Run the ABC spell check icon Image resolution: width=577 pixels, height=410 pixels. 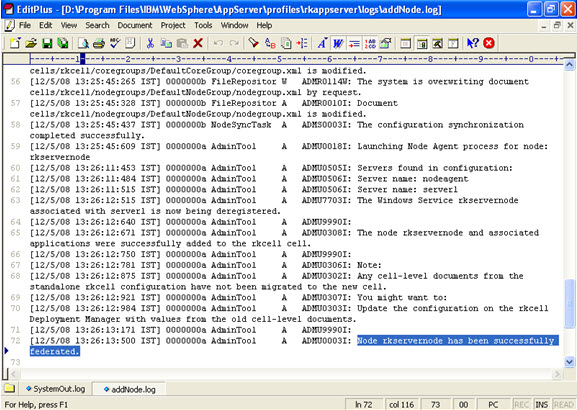(x=115, y=43)
